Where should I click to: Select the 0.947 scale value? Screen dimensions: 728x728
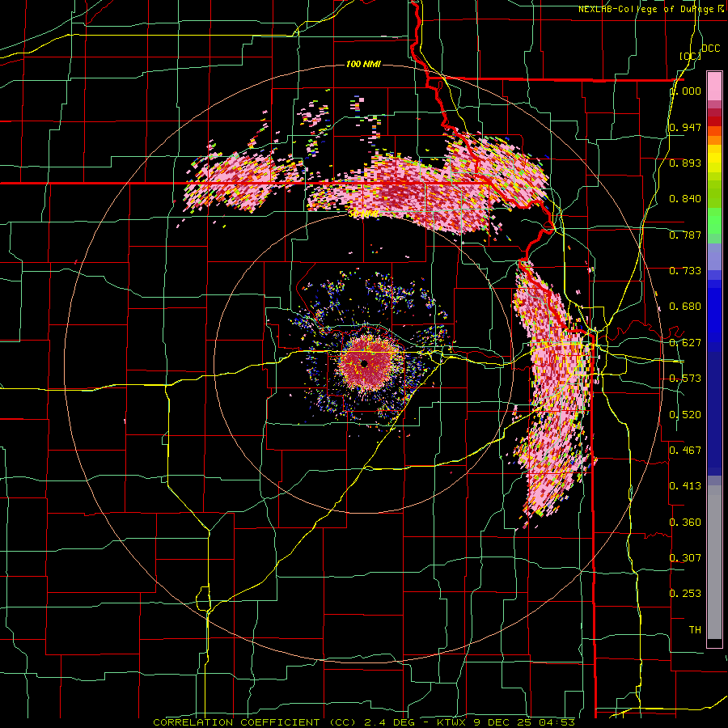[685, 127]
